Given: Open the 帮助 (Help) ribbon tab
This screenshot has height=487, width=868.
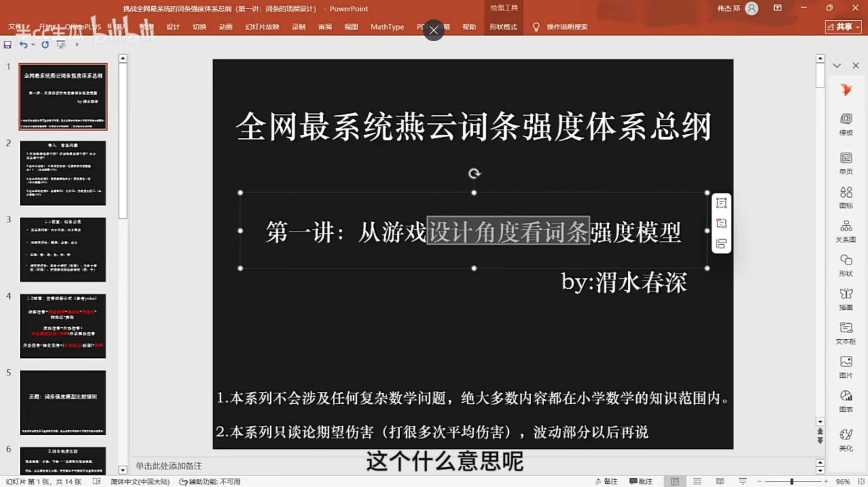Looking at the screenshot, I should [469, 27].
